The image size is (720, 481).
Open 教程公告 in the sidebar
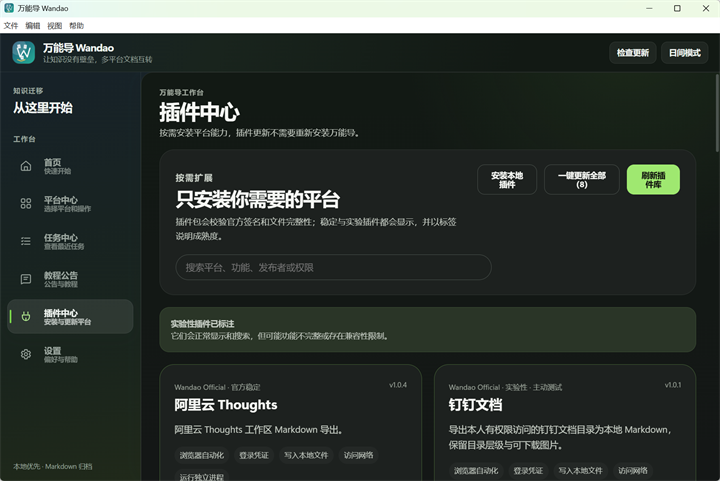pyautogui.click(x=70, y=279)
